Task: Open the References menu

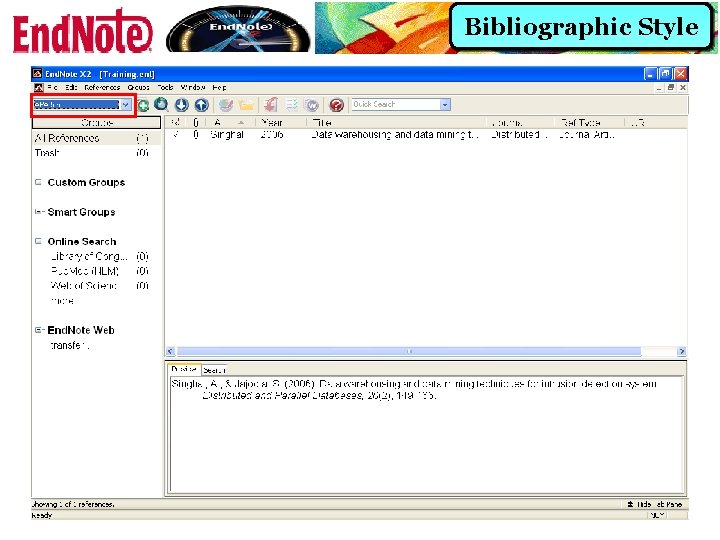Action: [102, 87]
